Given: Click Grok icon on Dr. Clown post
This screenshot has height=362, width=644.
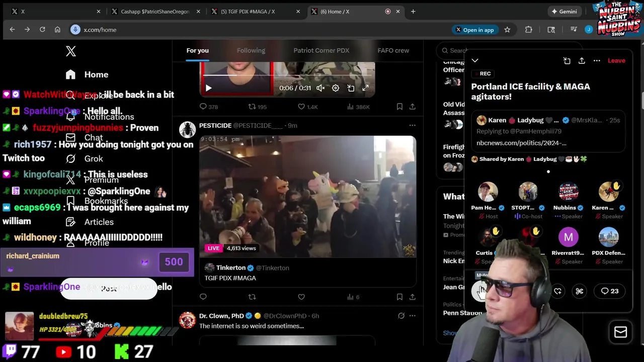Looking at the screenshot, I should 401,316.
